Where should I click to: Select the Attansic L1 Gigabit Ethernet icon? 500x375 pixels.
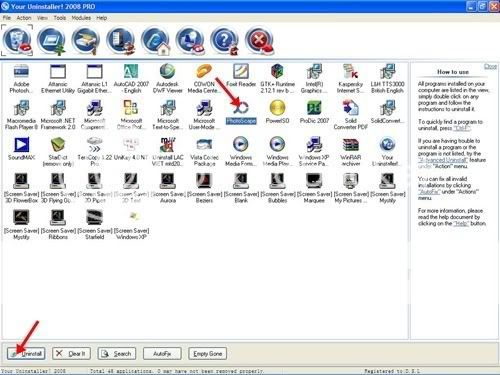[95, 72]
